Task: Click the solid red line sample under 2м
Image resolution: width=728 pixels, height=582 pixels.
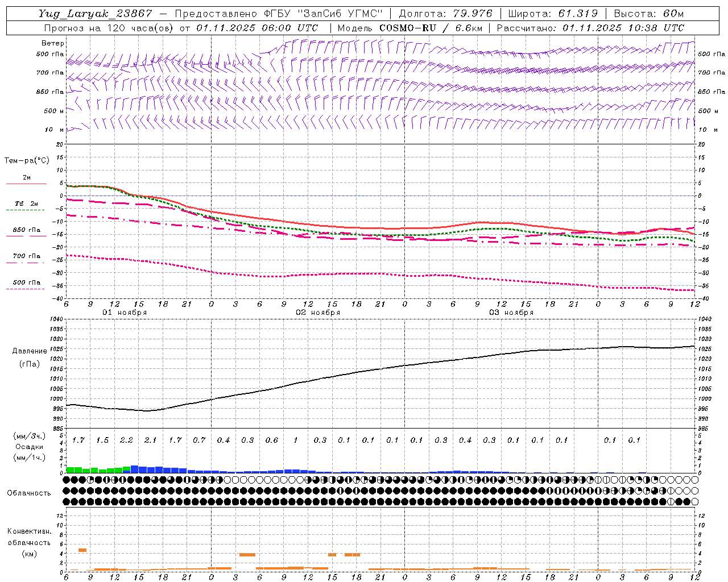Action: [x=27, y=184]
